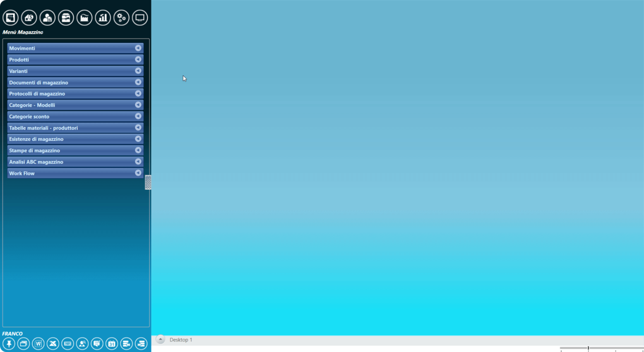Expand Protocolli di magazzino section

click(75, 94)
